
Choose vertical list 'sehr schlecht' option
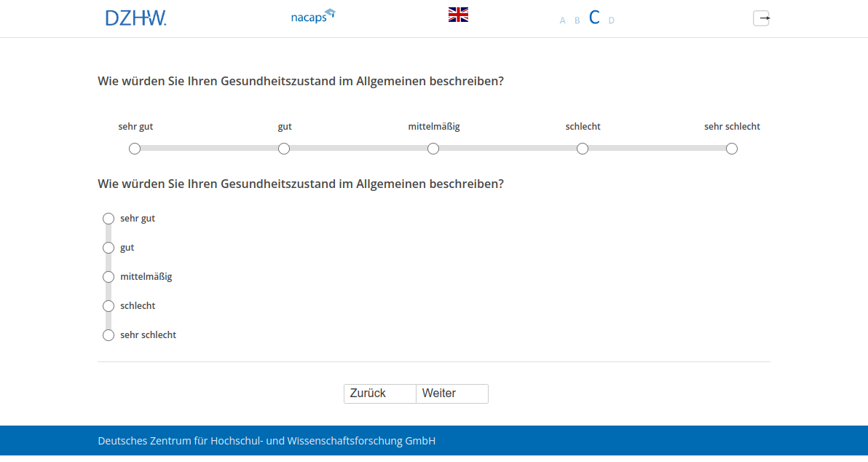[x=108, y=335]
